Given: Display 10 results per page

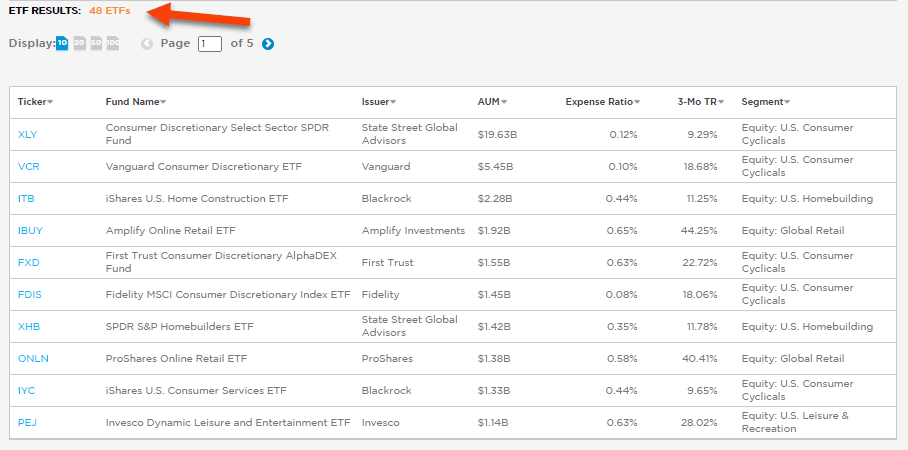Looking at the screenshot, I should click(62, 43).
